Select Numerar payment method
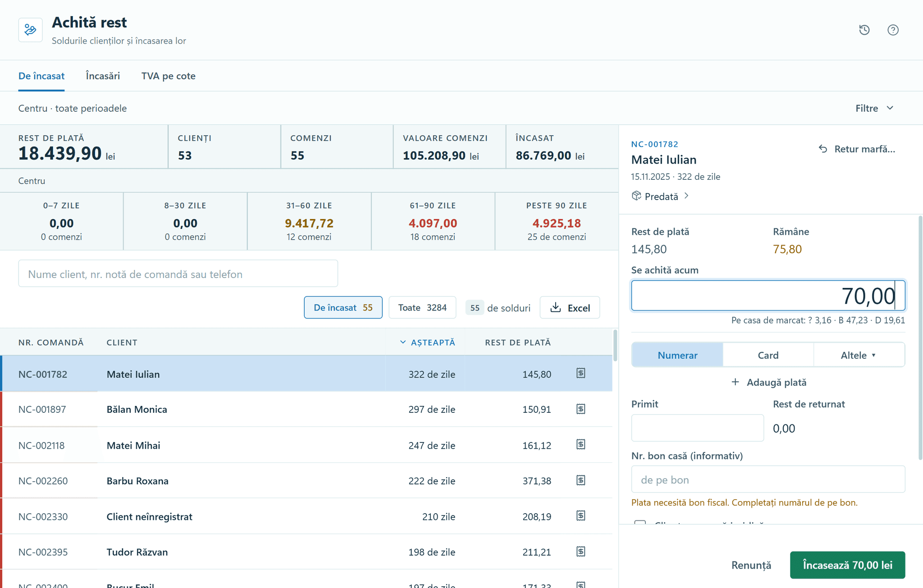923x588 pixels. pyautogui.click(x=677, y=355)
